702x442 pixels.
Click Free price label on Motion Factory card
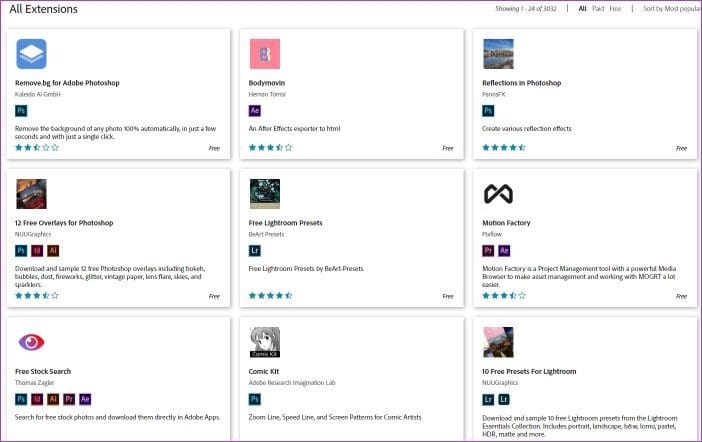click(681, 296)
